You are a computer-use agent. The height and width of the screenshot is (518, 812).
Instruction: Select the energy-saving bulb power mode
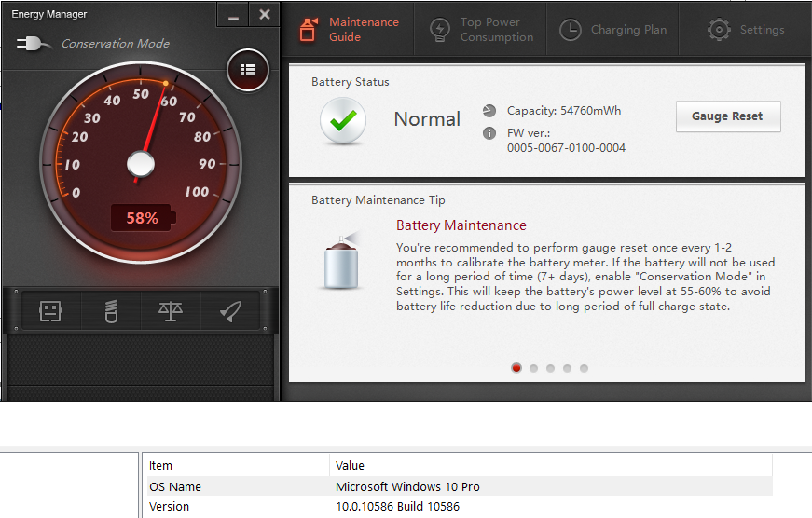(111, 311)
